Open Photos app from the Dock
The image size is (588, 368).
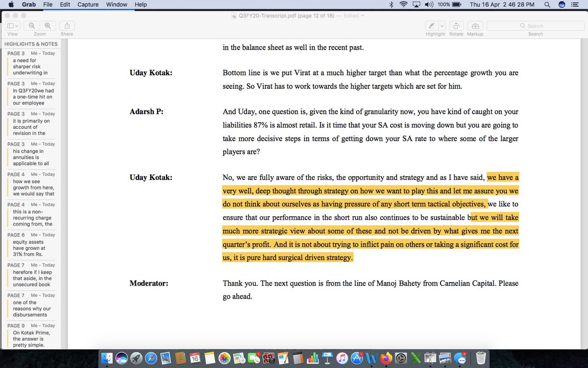[x=224, y=358]
